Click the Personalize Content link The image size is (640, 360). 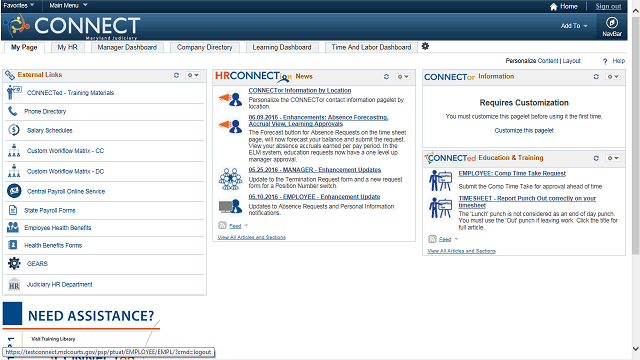548,61
